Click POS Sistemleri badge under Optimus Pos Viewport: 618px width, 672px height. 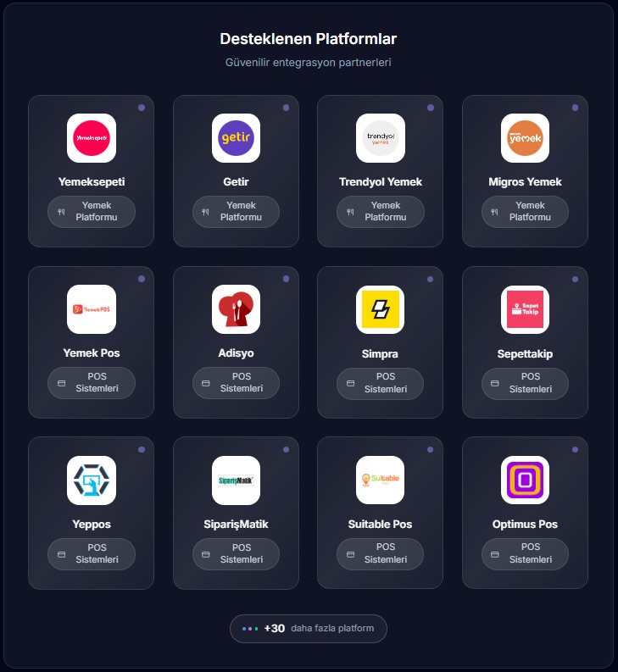pyautogui.click(x=525, y=553)
